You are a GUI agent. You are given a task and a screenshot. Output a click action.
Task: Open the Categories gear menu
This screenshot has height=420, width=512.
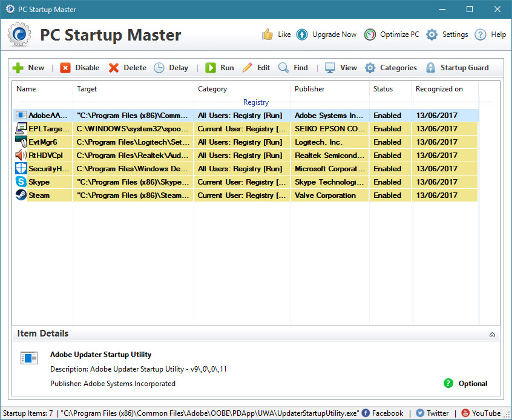point(370,68)
